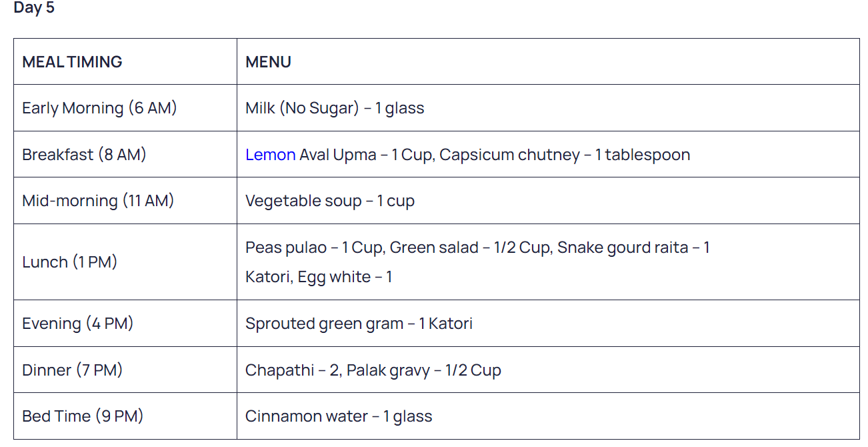This screenshot has width=868, height=447.
Task: Click the Early Morning (6 AM) cell
Action: (x=125, y=108)
